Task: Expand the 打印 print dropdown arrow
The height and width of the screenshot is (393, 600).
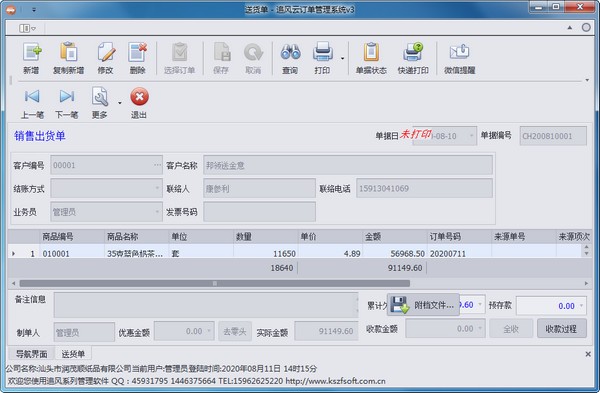Action: (342, 59)
